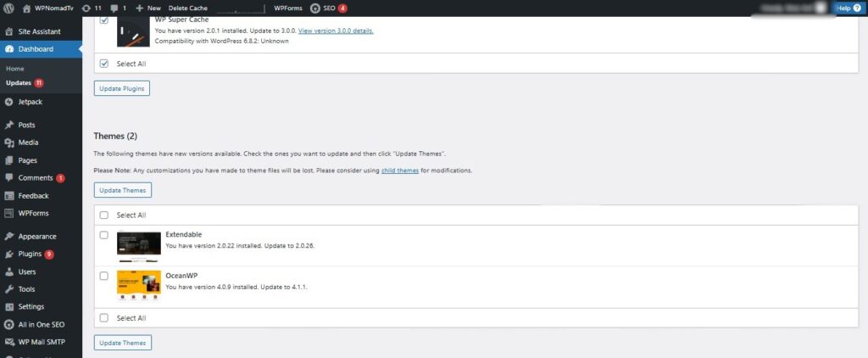Open the Plugins menu label
This screenshot has height=358, width=868.
30,254
